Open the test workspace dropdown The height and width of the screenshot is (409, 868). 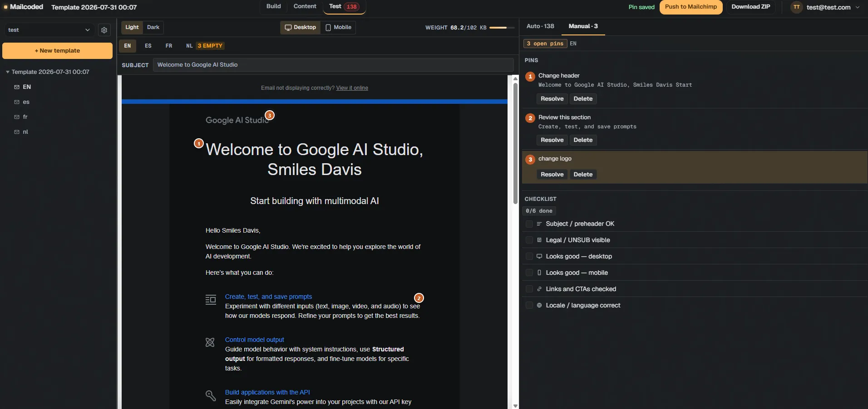[x=49, y=30]
